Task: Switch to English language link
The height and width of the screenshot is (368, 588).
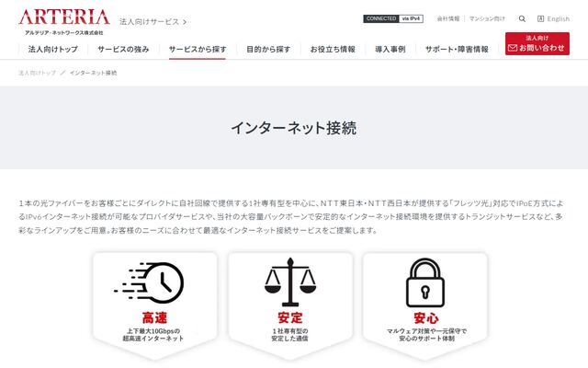Action: point(558,18)
